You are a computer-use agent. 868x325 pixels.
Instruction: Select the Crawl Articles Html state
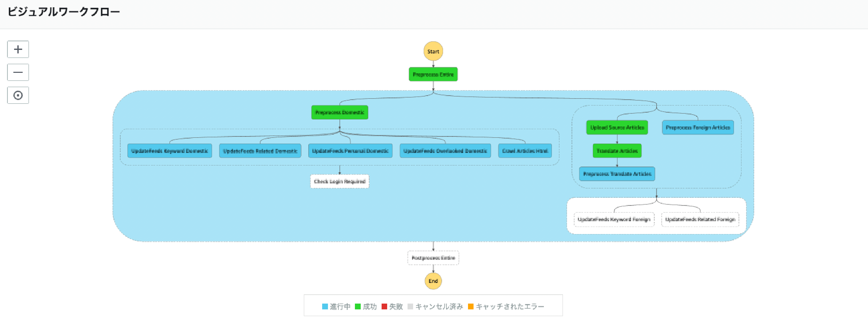pyautogui.click(x=525, y=151)
